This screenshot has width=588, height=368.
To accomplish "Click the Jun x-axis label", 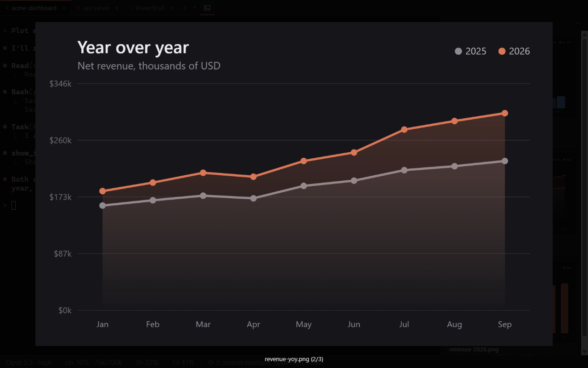I will click(354, 324).
